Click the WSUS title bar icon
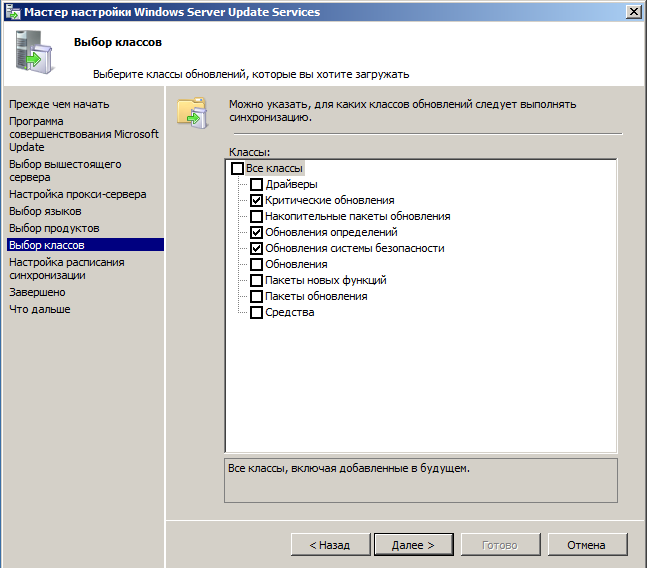647x568 pixels. click(13, 12)
